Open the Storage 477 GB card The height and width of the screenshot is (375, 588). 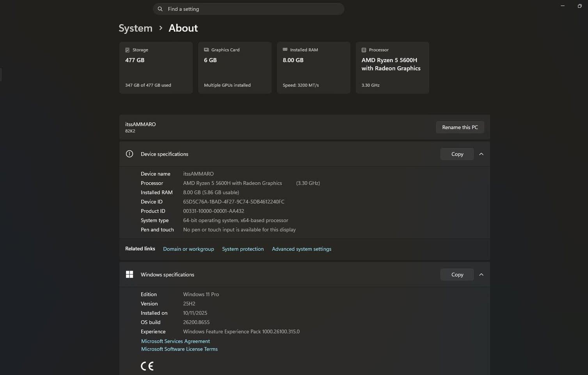click(x=156, y=68)
